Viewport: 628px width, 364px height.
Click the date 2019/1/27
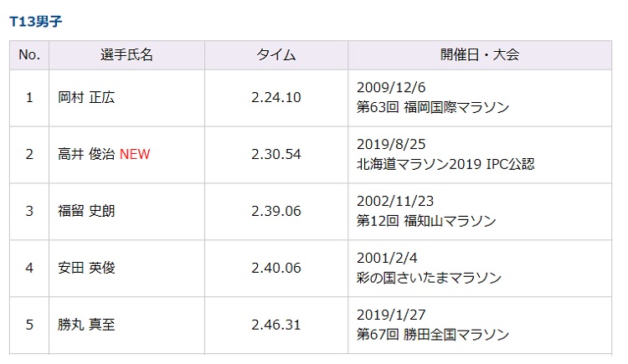[x=391, y=315]
